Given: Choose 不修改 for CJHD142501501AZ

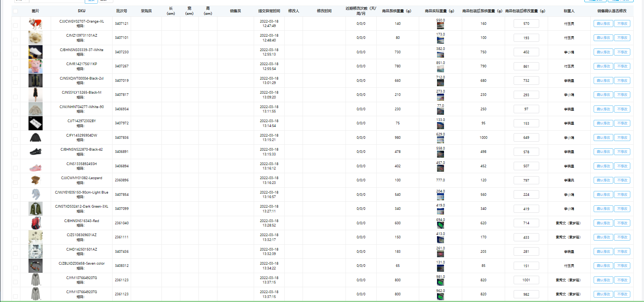Looking at the screenshot, I should tap(622, 252).
